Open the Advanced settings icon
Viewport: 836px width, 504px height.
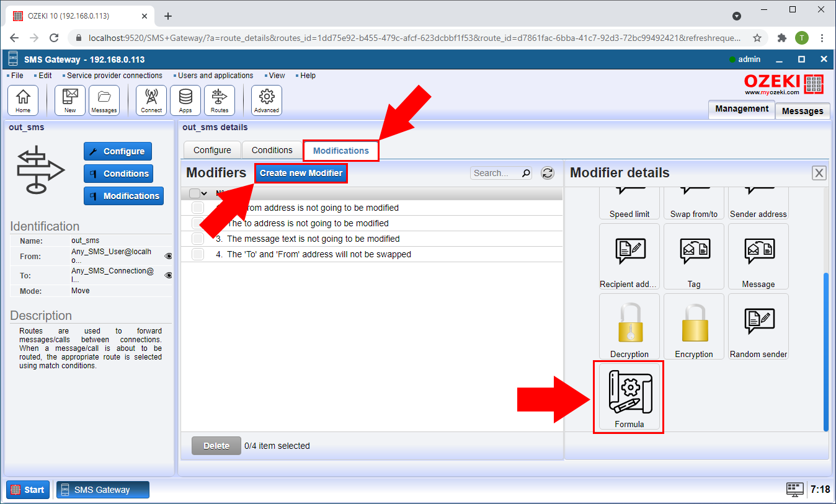266,100
